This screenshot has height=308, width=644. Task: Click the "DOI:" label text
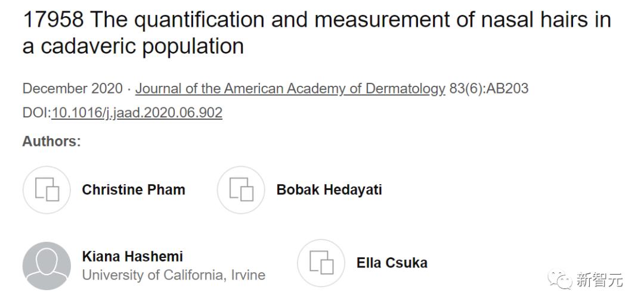[37, 113]
